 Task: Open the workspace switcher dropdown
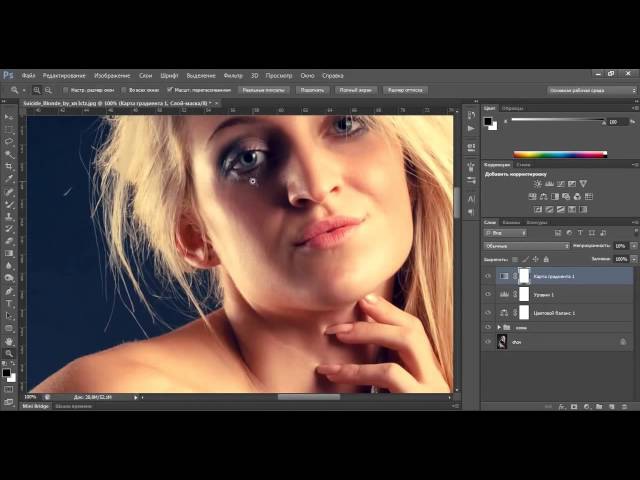[x=592, y=90]
